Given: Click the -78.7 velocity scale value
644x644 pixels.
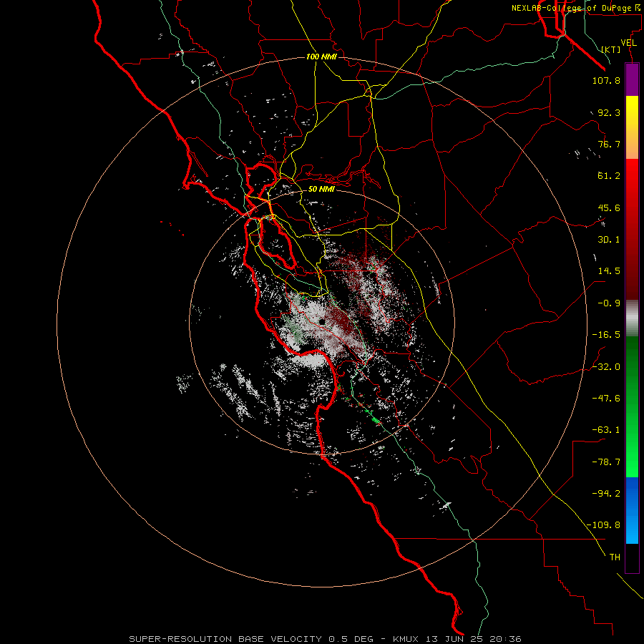Looking at the screenshot, I should pos(606,462).
